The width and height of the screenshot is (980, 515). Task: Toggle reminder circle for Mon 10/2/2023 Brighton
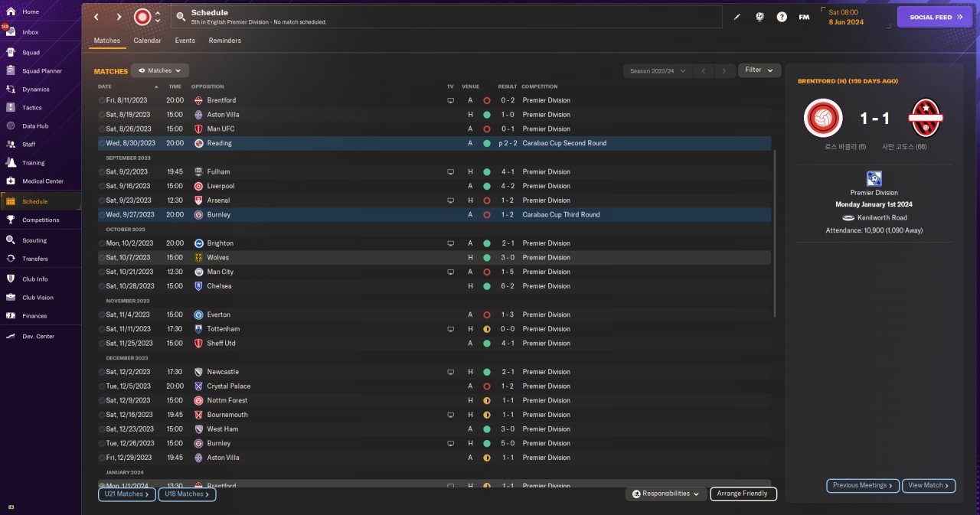[102, 243]
